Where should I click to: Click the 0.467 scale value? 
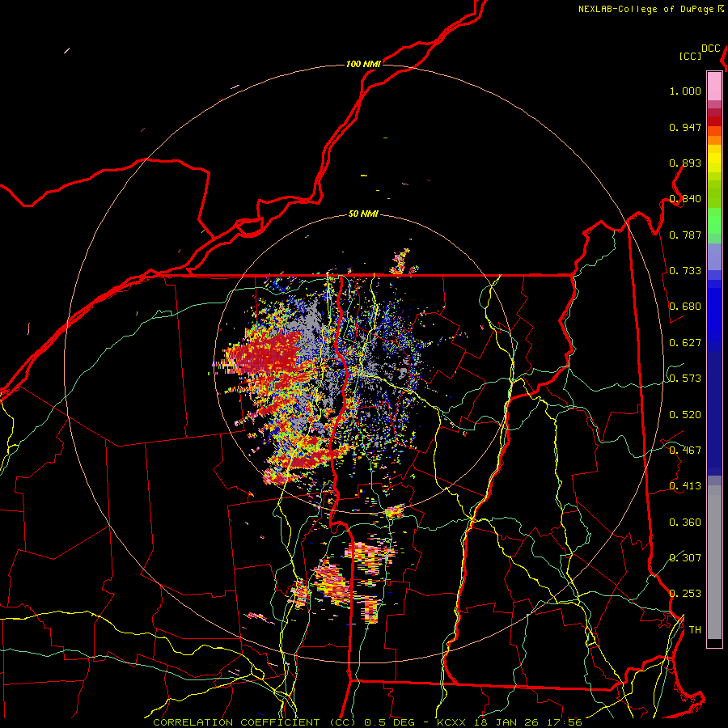pos(685,451)
